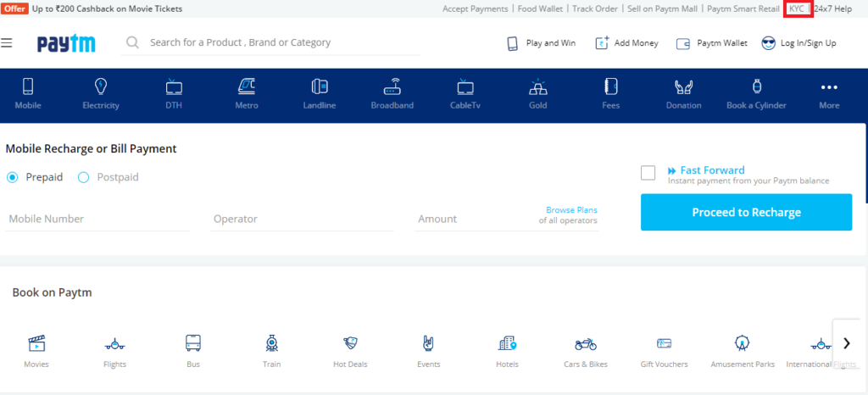
Task: Open Track Order link
Action: (x=595, y=8)
